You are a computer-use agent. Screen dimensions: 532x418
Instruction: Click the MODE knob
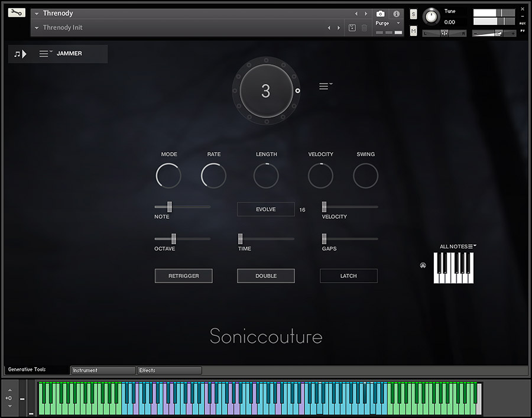(168, 176)
